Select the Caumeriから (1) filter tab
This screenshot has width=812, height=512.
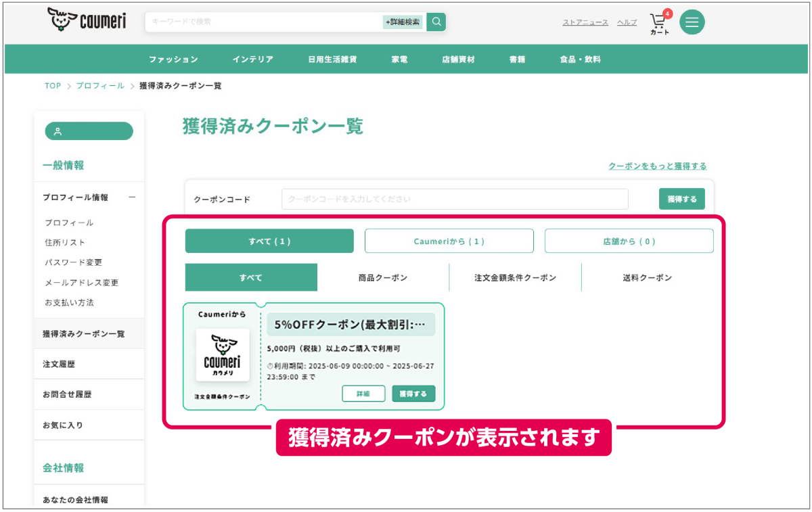(x=449, y=241)
